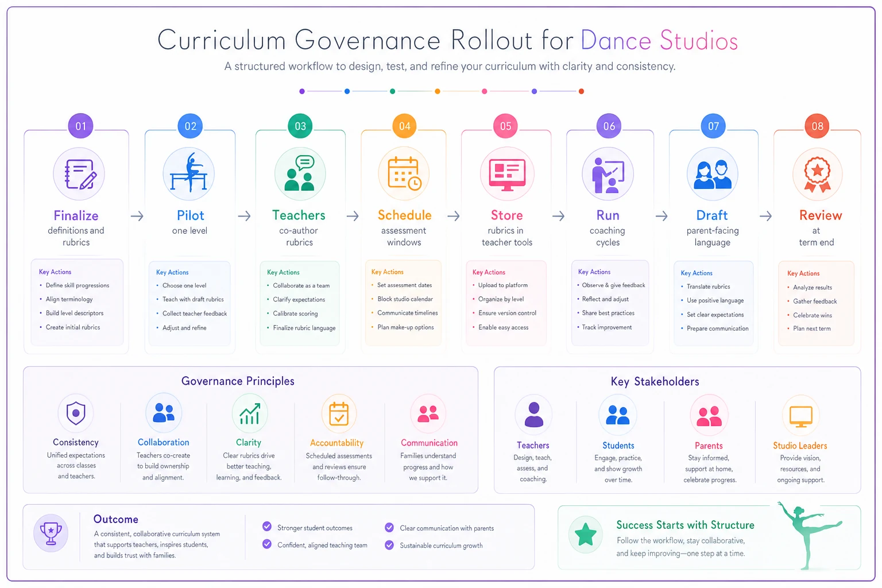Select the Collaboration people icon

[x=164, y=412]
